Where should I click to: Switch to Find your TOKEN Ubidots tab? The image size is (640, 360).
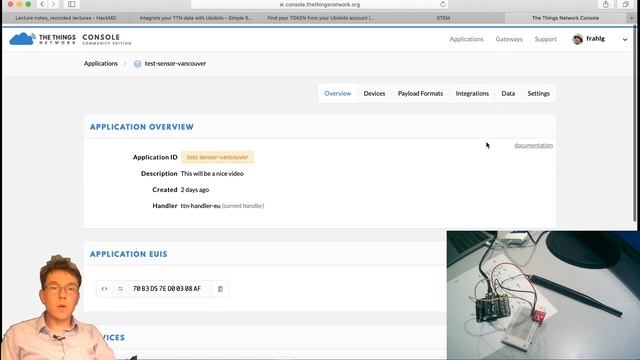320,18
